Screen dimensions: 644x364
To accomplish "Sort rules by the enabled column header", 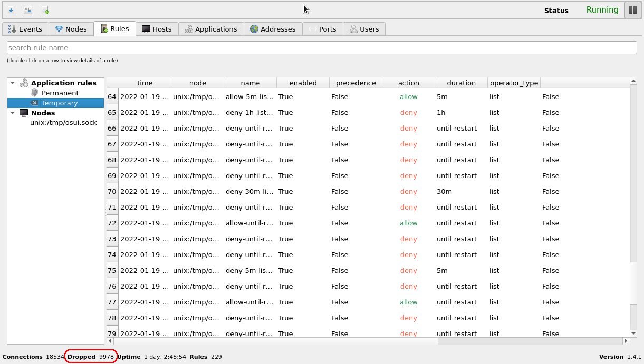I will [303, 83].
